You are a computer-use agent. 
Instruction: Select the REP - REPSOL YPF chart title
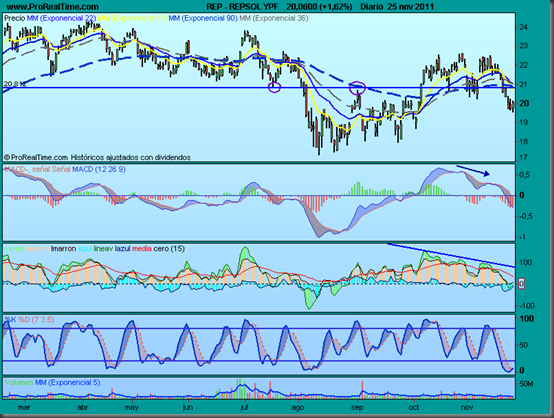point(242,6)
